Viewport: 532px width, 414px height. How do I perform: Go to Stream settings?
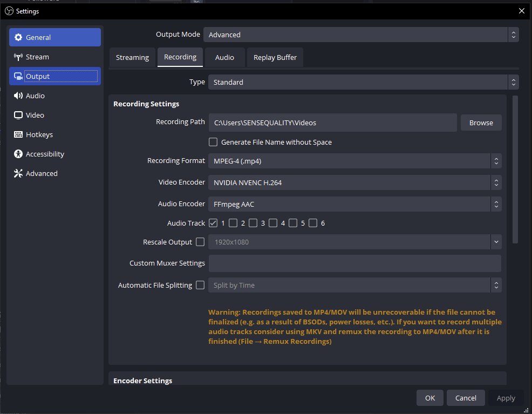tap(55, 57)
